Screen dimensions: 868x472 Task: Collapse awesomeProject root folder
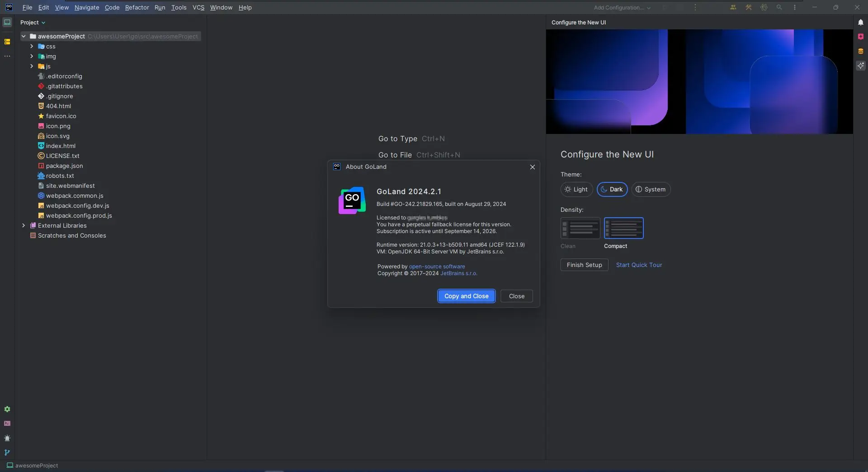24,36
